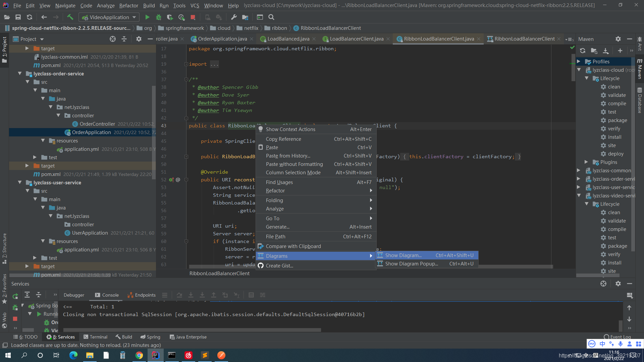
Task: Build project with the green hammer icon
Action: [x=70, y=17]
